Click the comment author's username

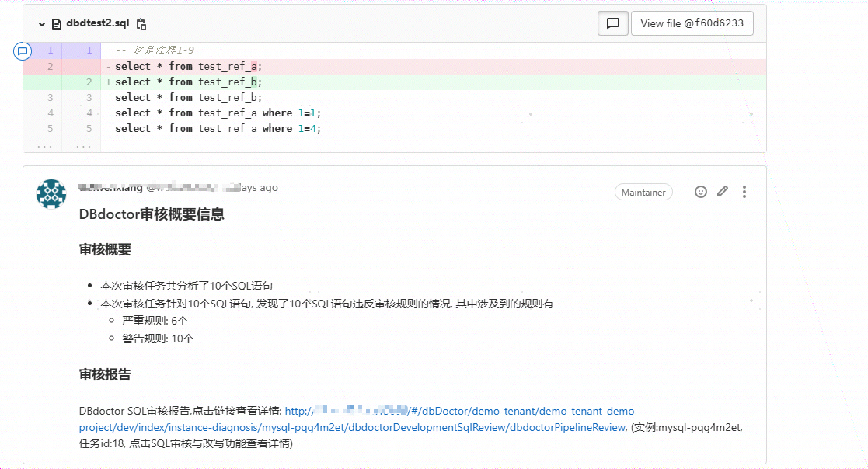click(110, 188)
